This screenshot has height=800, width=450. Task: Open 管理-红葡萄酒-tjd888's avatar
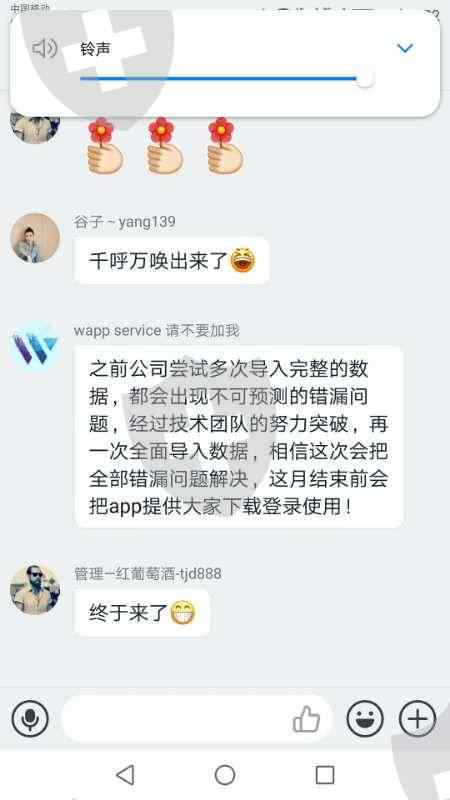point(35,589)
